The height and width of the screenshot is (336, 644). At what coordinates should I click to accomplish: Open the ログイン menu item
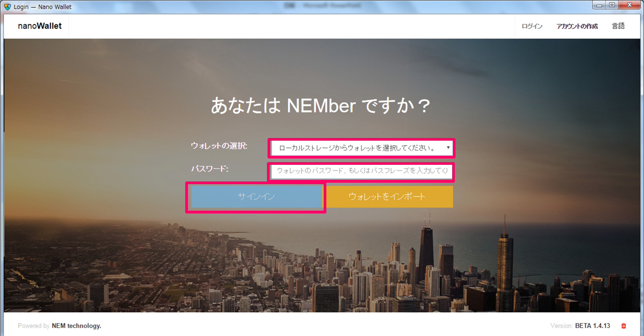(x=532, y=26)
